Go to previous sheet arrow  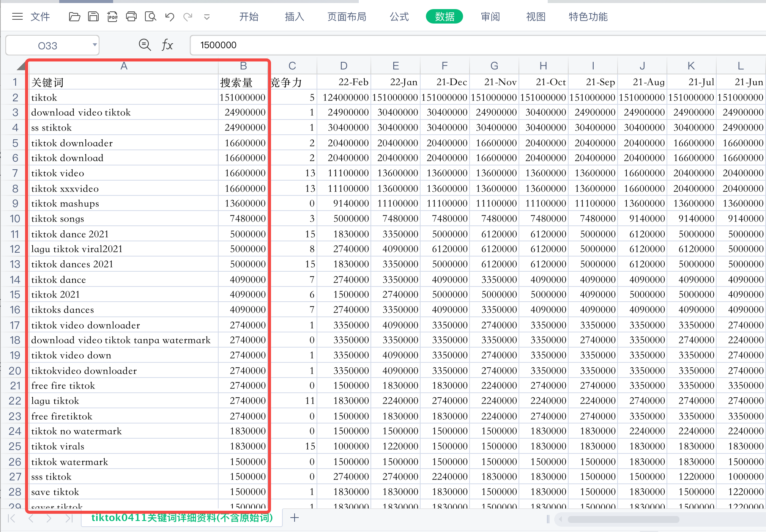coord(31,518)
